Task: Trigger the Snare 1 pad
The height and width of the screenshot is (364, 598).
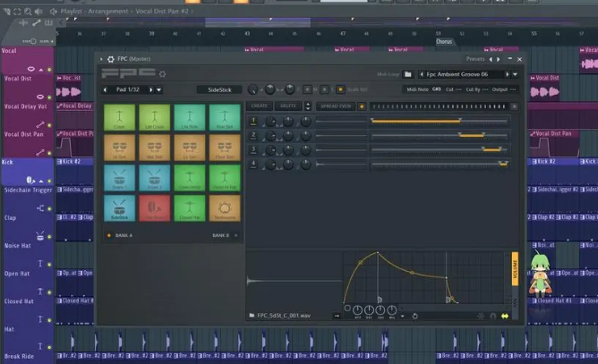Action: (119, 178)
